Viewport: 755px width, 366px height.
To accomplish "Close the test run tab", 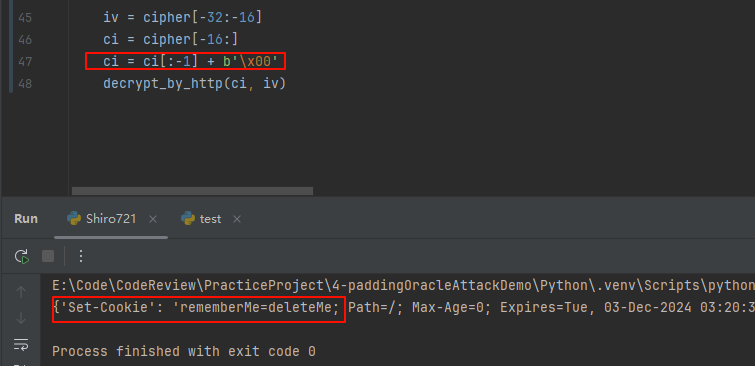I will click(x=236, y=219).
